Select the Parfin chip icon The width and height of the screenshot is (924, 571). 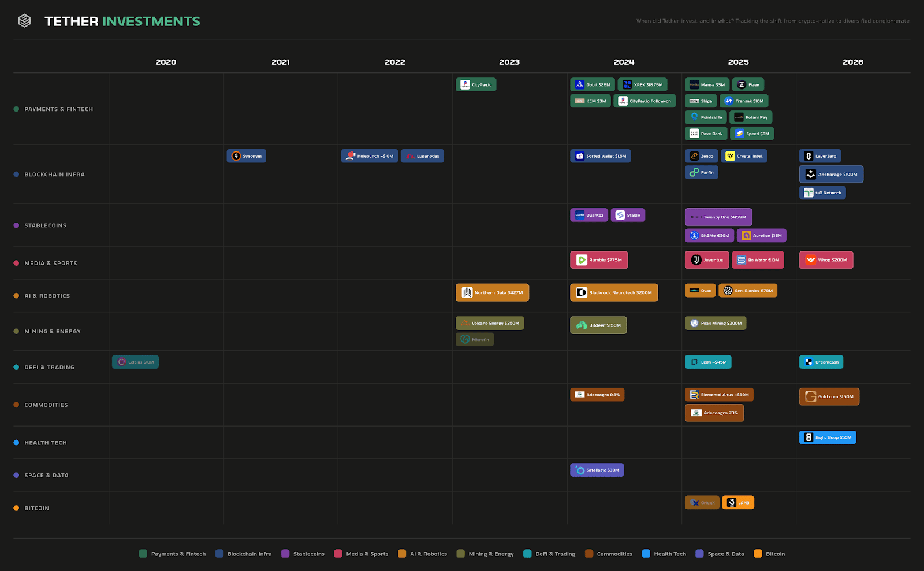pos(694,172)
